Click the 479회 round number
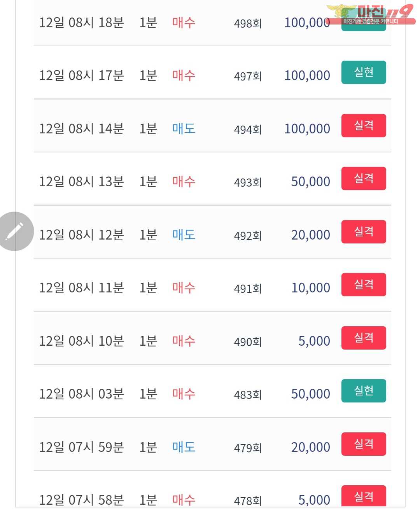This screenshot has width=420, height=509. [248, 448]
